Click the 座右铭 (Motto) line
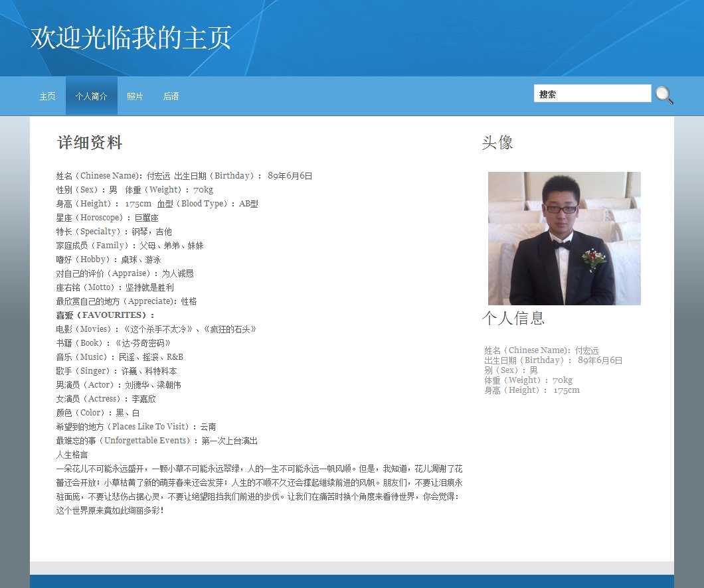This screenshot has height=588, width=704. pos(115,287)
